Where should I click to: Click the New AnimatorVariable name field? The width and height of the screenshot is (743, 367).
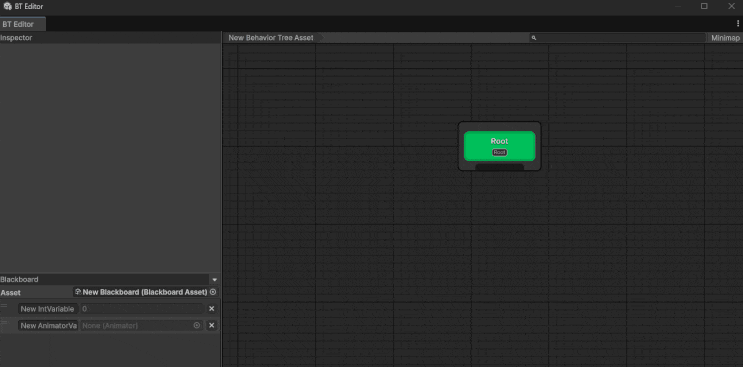[x=48, y=325]
